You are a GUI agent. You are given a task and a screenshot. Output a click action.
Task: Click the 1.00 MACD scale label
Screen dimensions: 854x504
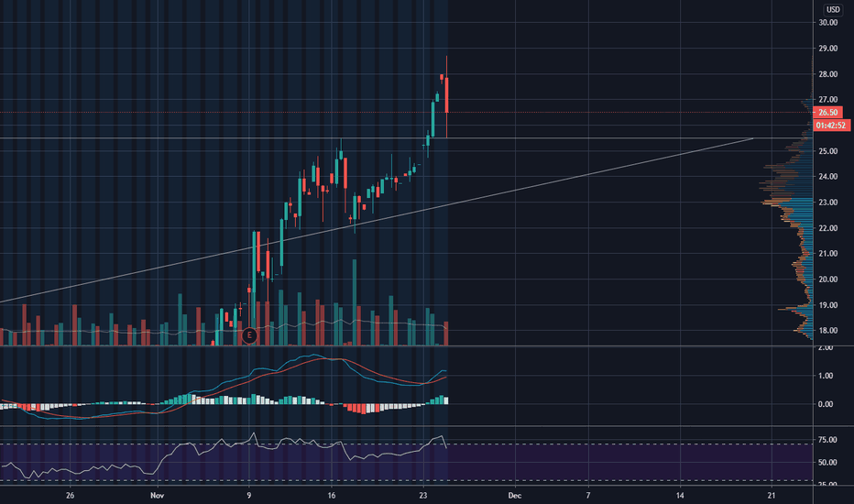[x=826, y=376]
